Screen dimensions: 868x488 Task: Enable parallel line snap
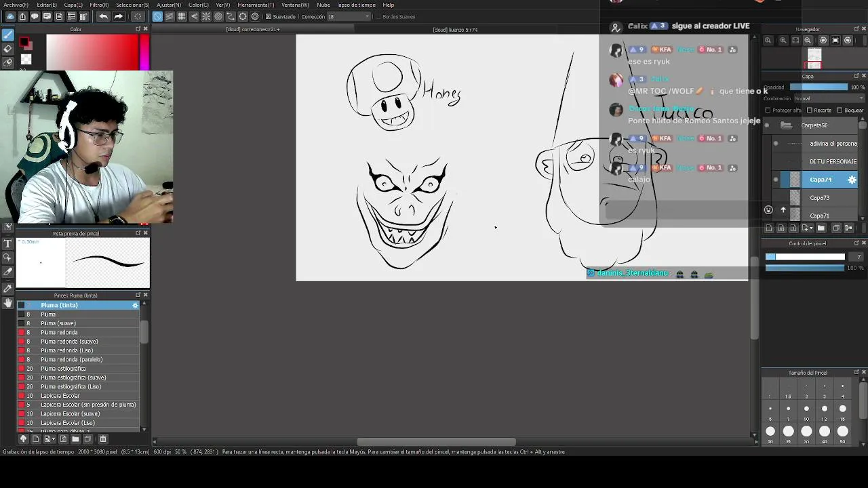pyautogui.click(x=170, y=16)
